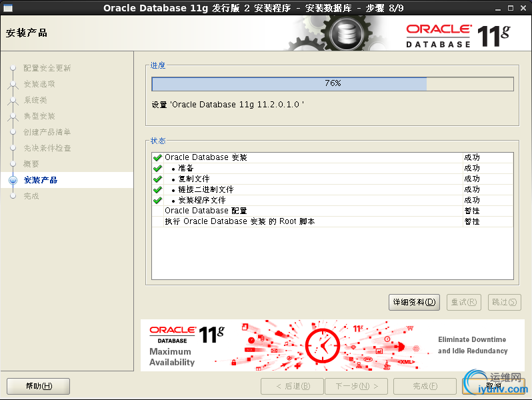The width and height of the screenshot is (532, 400).
Task: Click the blue bullet icon beside 安装产品
Action: pos(13,180)
